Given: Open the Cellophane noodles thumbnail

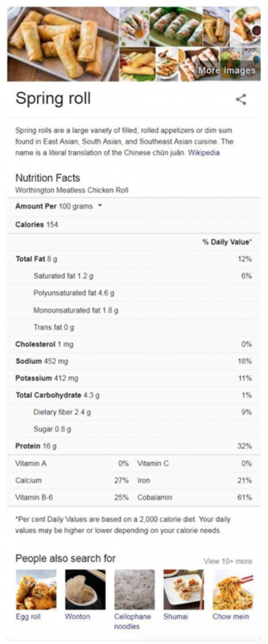Looking at the screenshot, I should 135,590.
